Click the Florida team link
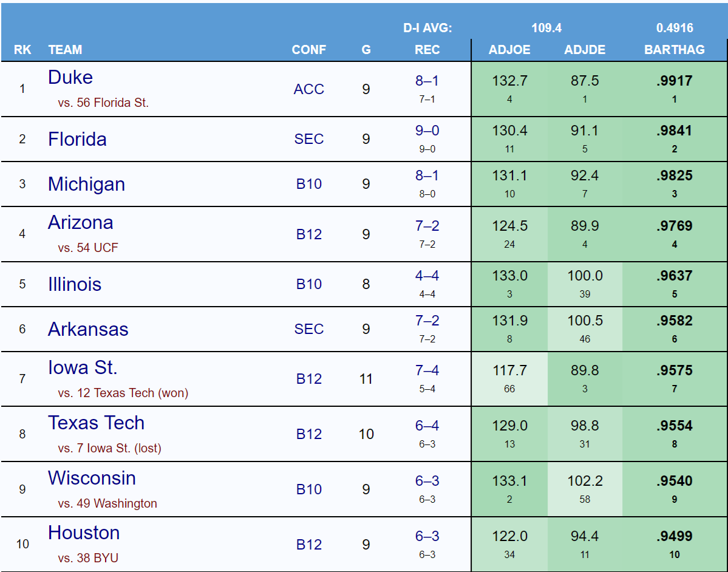 point(77,139)
